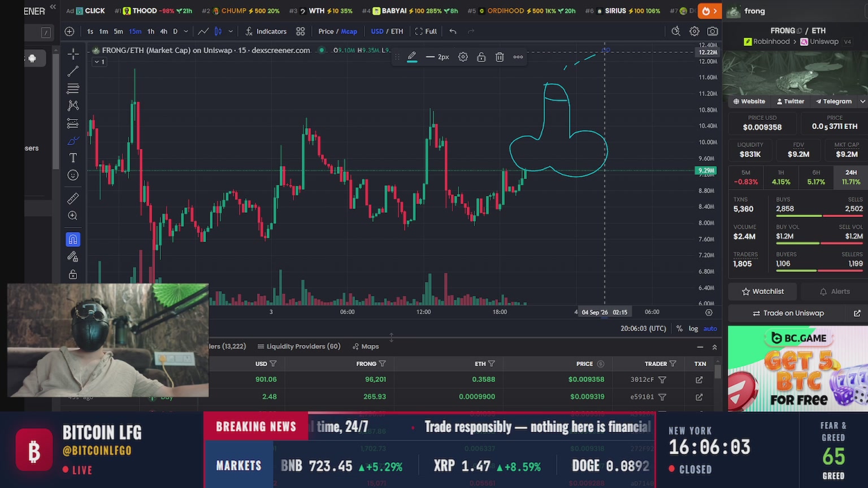Open the token's Telegram link

coord(834,102)
